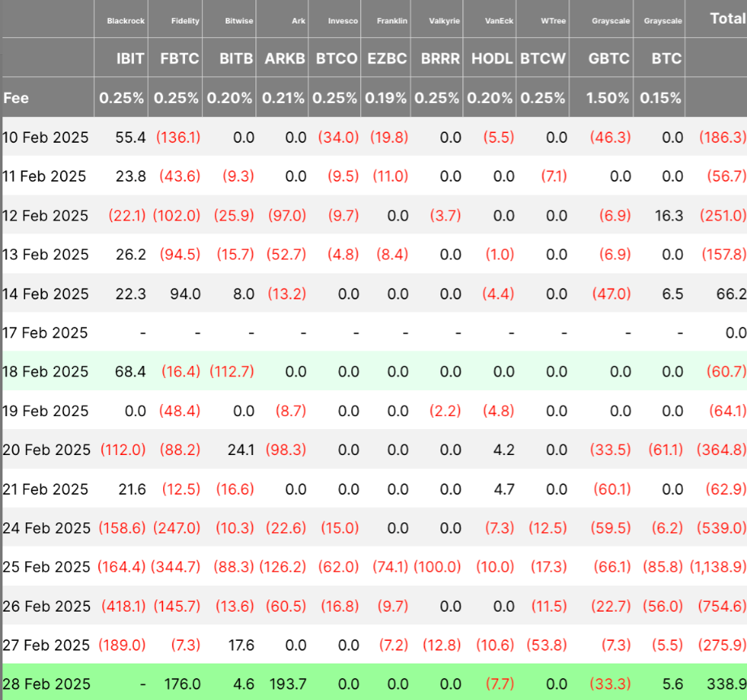Click the Valkyrie issuer label

[x=444, y=21]
